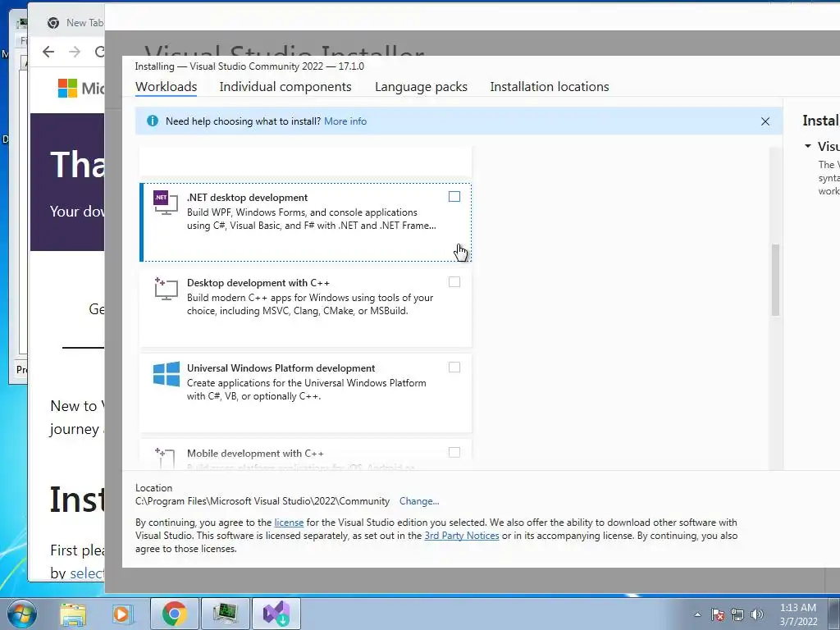The height and width of the screenshot is (630, 840).
Task: Click the Windows Start button
Action: [22, 614]
